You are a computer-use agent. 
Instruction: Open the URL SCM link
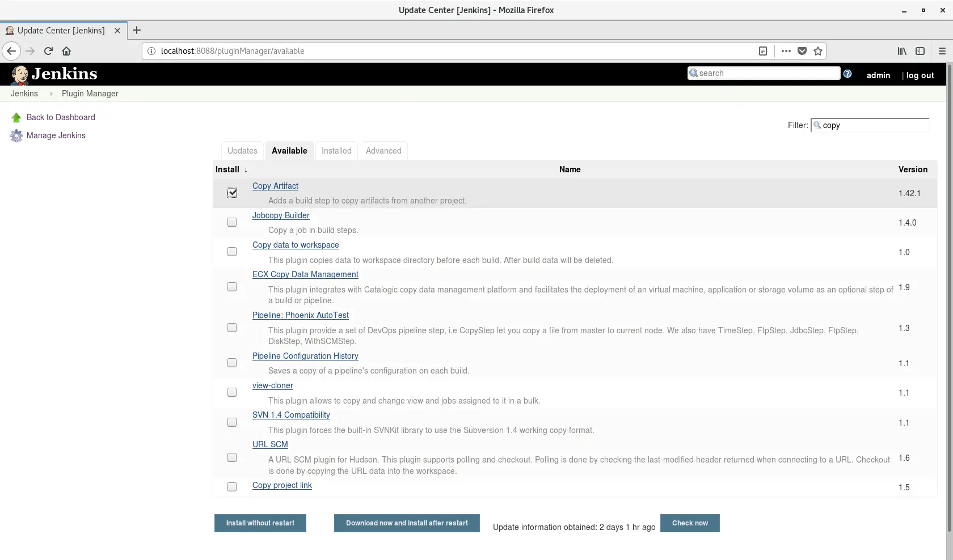(x=270, y=444)
